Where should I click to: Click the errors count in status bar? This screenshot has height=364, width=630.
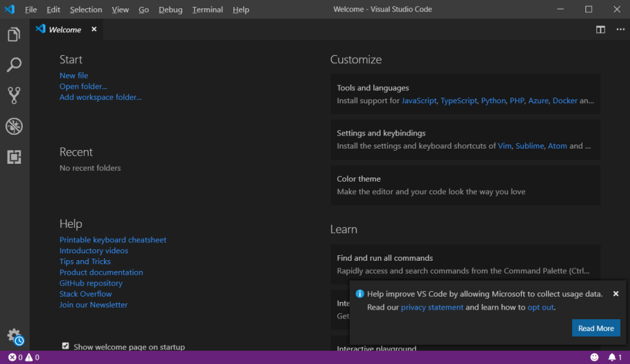click(15, 357)
